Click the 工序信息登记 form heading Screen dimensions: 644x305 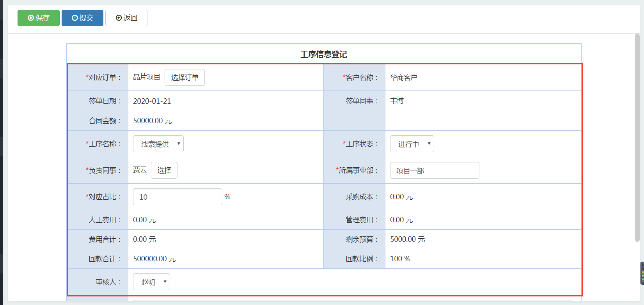323,54
